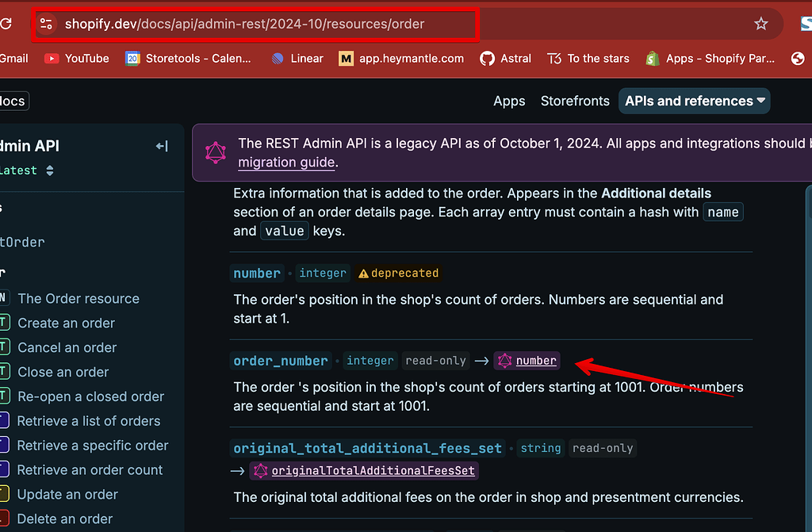Select Update an order in sidebar
The width and height of the screenshot is (812, 532).
point(67,494)
